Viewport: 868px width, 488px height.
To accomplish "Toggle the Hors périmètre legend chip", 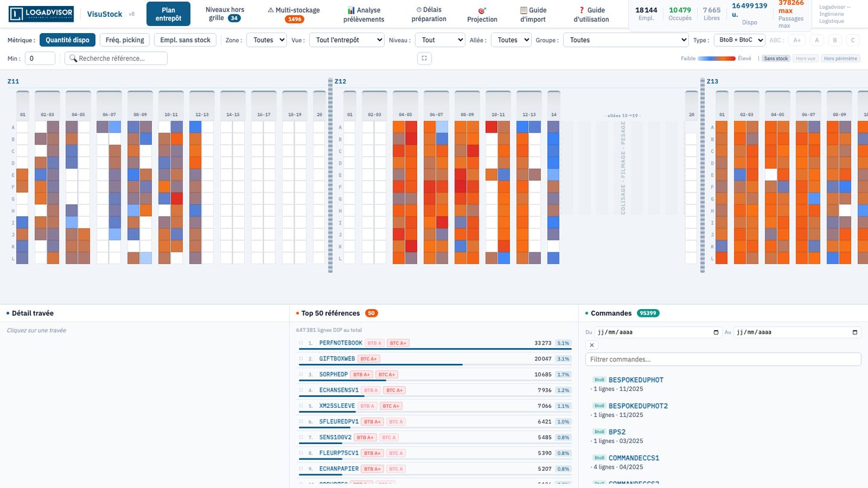I will (x=841, y=58).
